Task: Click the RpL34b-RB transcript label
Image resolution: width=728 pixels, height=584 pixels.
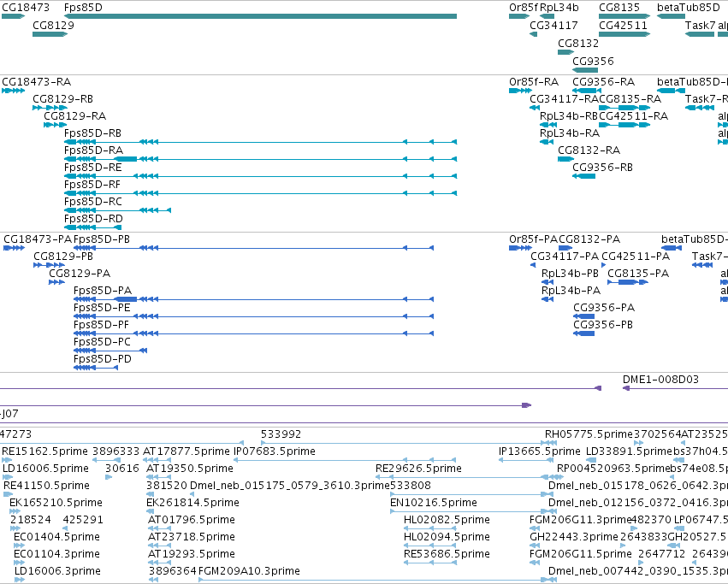Action: (569, 116)
